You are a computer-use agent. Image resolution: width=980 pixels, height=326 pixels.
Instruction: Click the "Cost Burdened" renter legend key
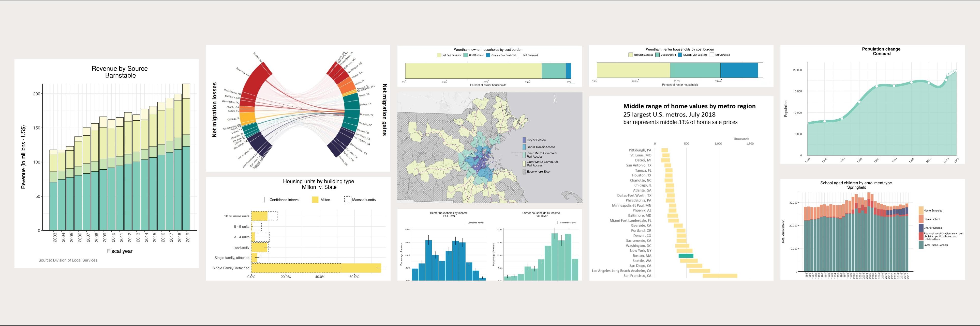658,55
